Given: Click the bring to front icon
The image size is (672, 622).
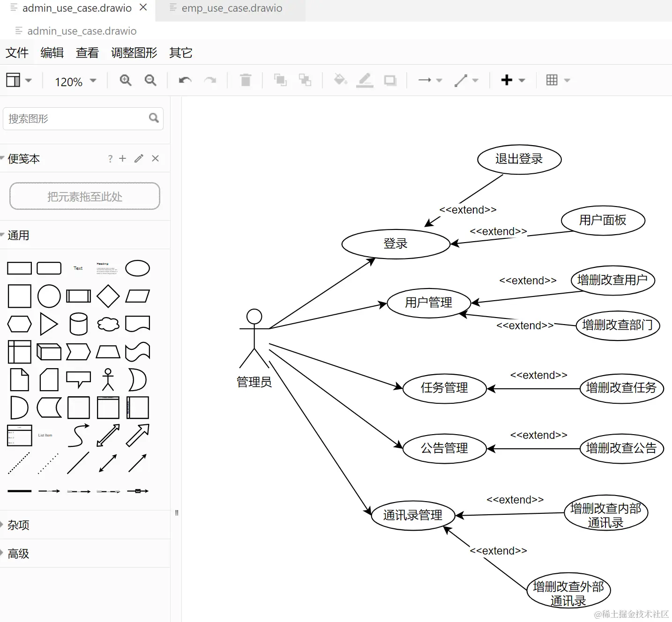Looking at the screenshot, I should (x=280, y=80).
